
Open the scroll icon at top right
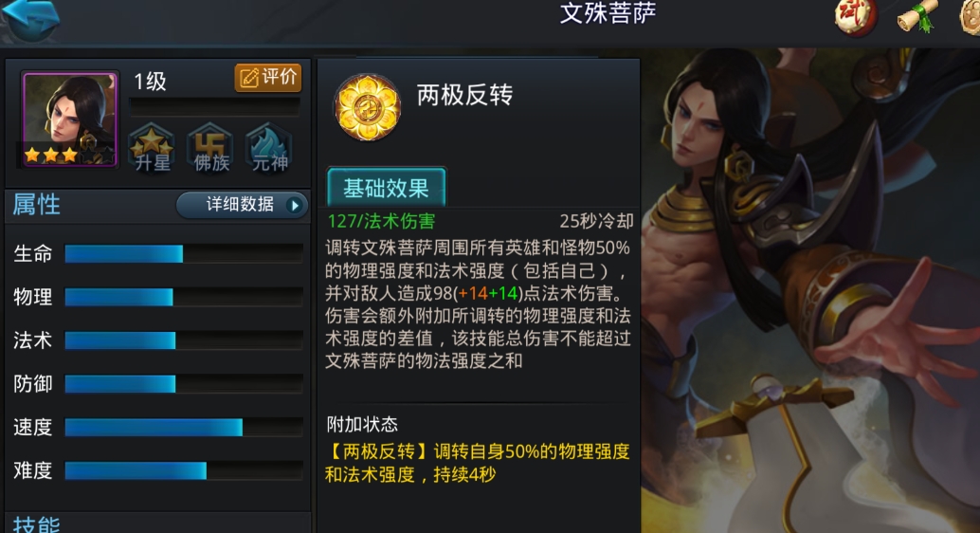point(917,17)
